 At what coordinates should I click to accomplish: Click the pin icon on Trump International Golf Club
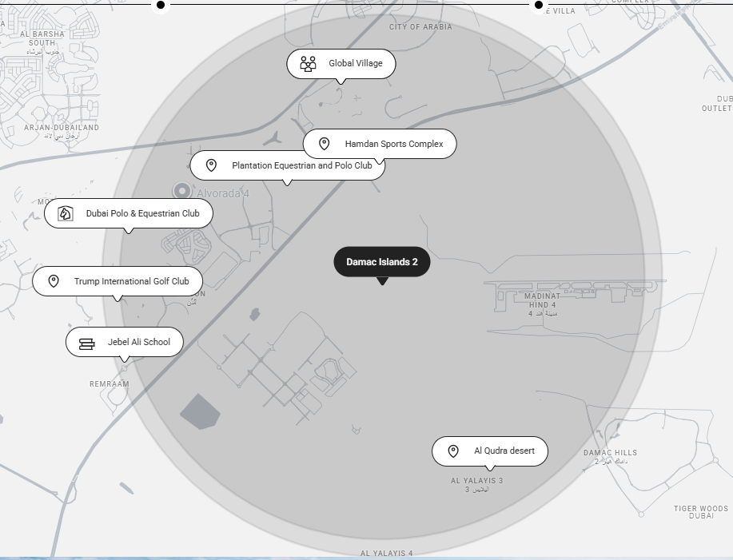[x=53, y=281]
